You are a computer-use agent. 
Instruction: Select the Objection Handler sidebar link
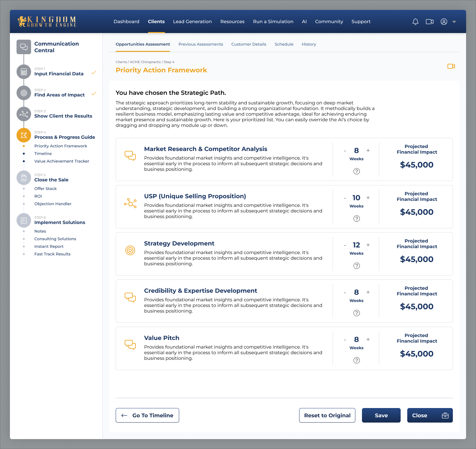53,204
